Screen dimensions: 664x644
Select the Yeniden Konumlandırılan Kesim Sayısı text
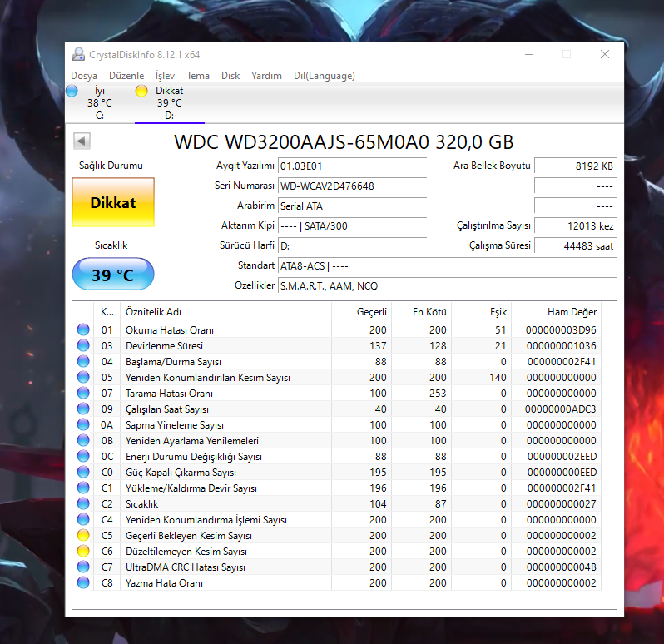pos(208,378)
